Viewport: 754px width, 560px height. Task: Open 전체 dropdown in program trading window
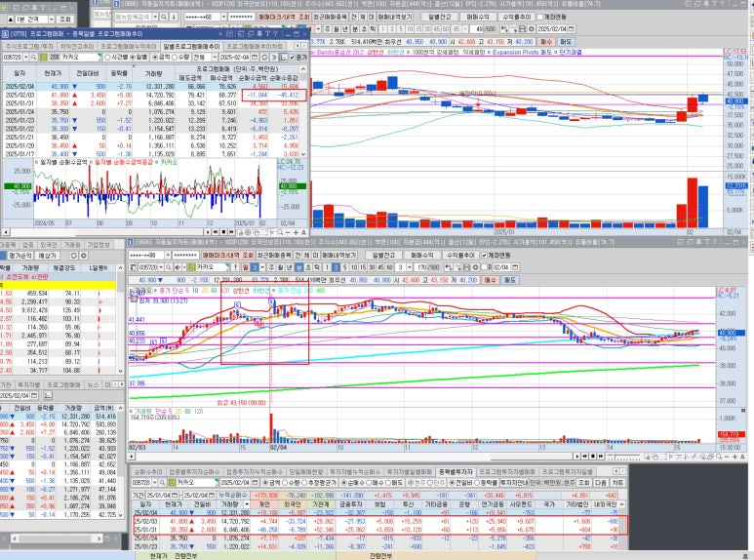215,57
